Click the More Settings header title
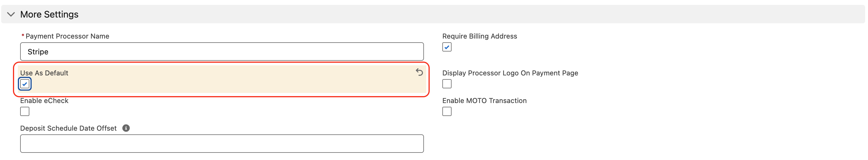The width and height of the screenshot is (868, 160). click(49, 14)
